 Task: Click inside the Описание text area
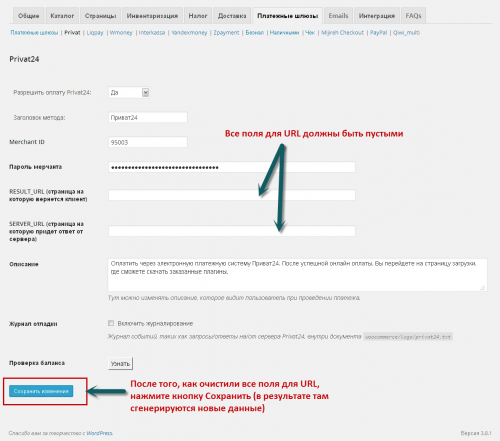(297, 275)
